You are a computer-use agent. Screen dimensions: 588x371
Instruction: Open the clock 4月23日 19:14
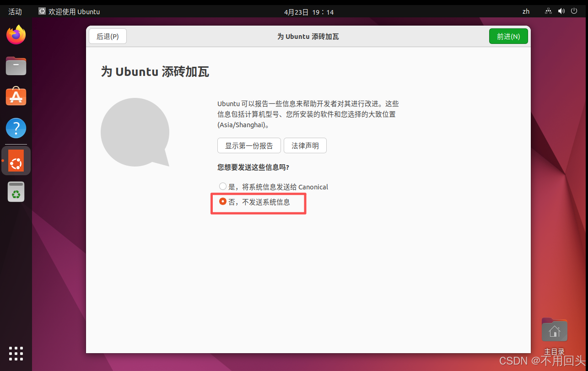coord(309,12)
